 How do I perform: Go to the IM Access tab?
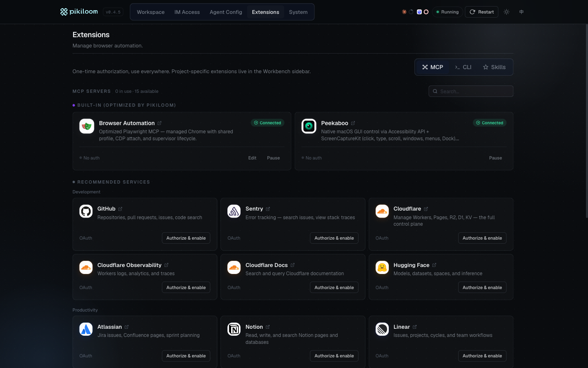click(x=187, y=12)
